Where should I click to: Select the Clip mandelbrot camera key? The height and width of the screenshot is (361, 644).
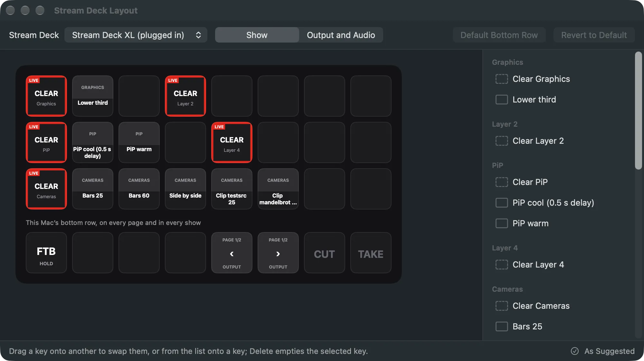coord(278,189)
